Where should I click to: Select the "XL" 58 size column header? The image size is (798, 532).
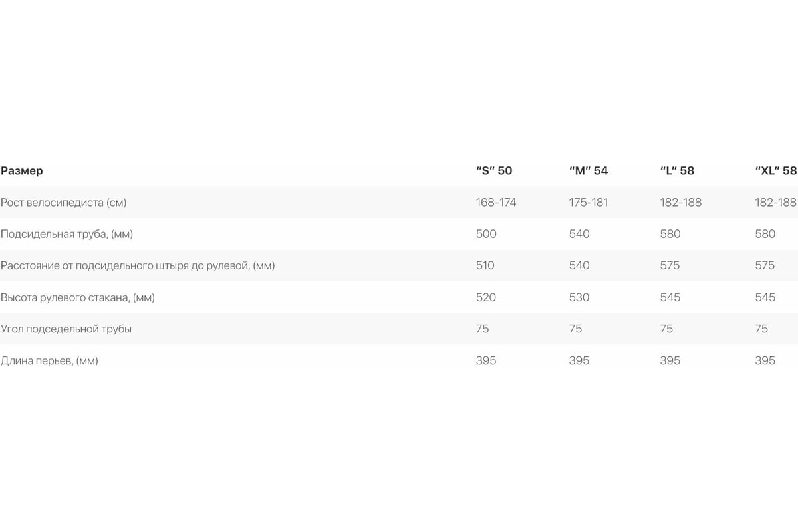coord(776,171)
